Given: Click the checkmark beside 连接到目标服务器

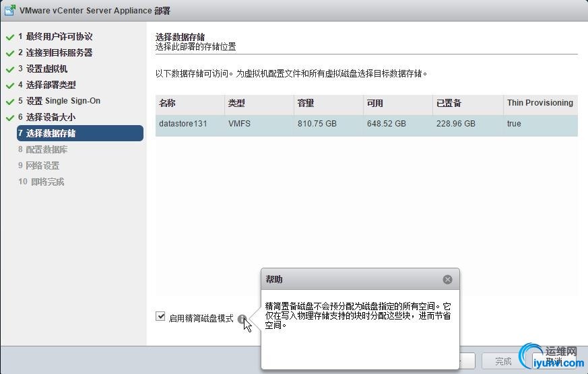Looking at the screenshot, I should click(x=10, y=53).
